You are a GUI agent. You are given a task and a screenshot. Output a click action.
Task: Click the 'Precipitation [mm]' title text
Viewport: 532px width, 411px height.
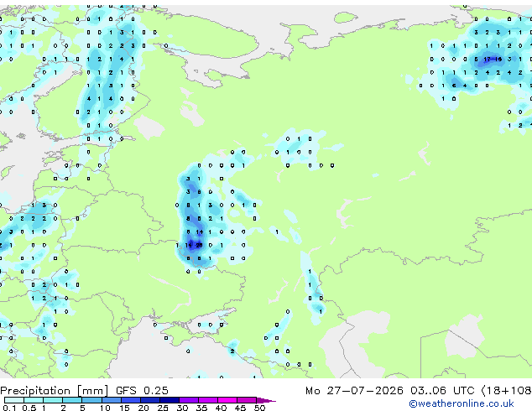pos(55,391)
